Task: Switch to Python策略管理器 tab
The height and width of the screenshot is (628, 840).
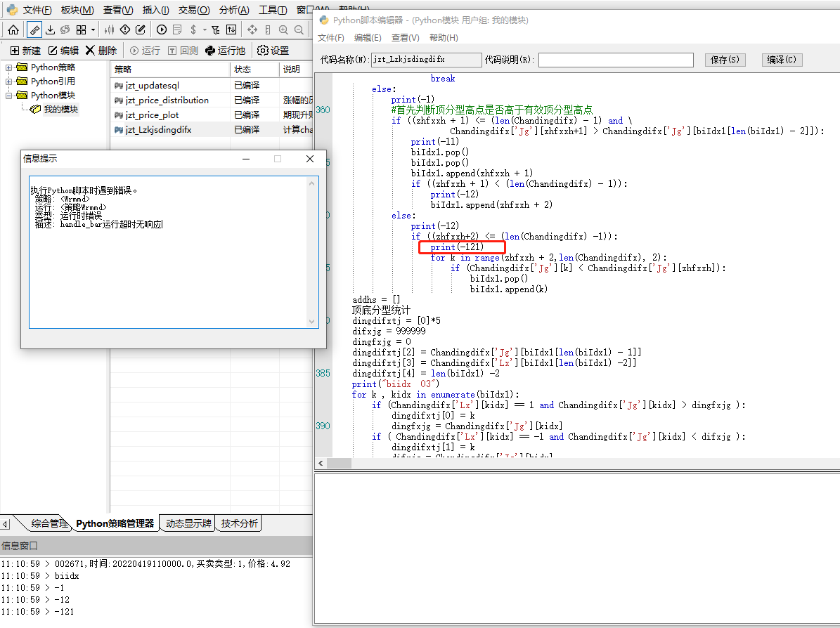Action: click(115, 523)
